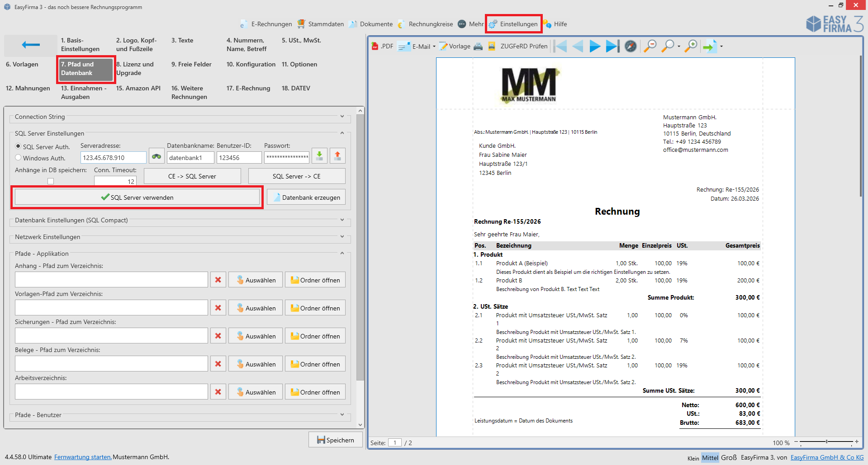The image size is (868, 465).
Task: Go to the last page of preview
Action: tap(612, 46)
